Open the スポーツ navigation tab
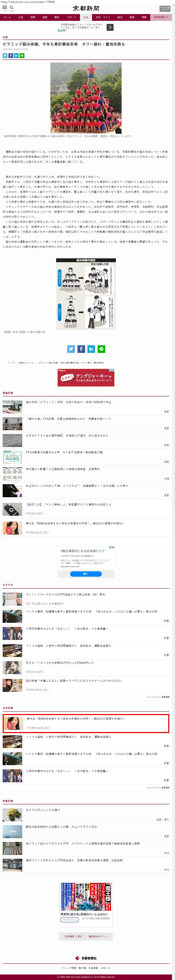The image size is (175, 980). point(72,17)
